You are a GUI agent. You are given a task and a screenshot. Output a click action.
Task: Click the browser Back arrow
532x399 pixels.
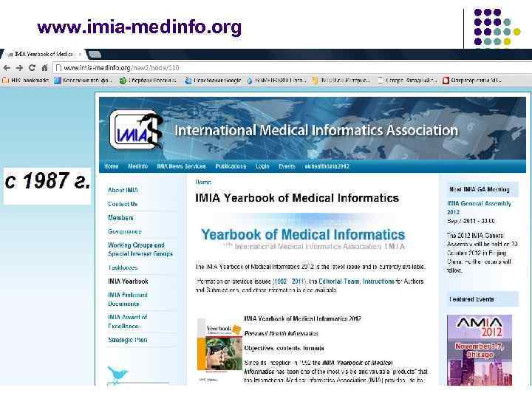[7, 68]
